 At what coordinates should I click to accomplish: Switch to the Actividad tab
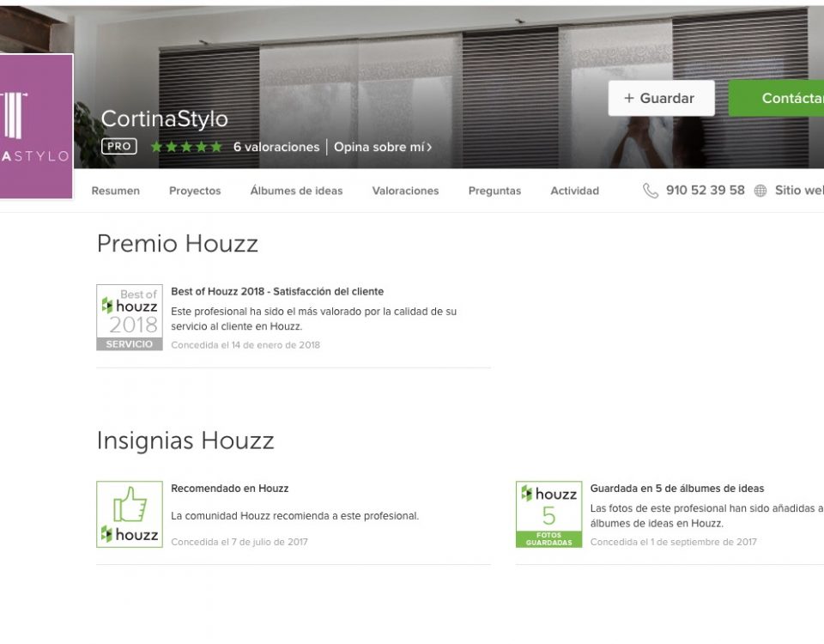(x=574, y=191)
